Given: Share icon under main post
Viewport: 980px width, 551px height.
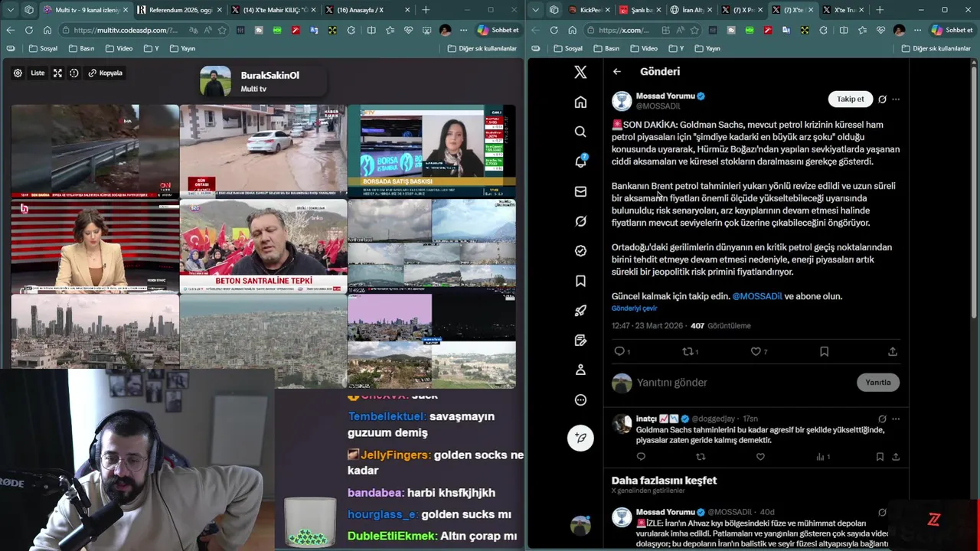Looking at the screenshot, I should [x=892, y=351].
